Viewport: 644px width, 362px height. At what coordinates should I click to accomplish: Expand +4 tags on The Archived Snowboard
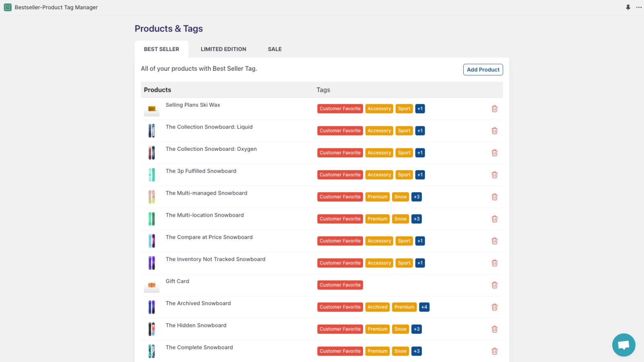(x=424, y=307)
